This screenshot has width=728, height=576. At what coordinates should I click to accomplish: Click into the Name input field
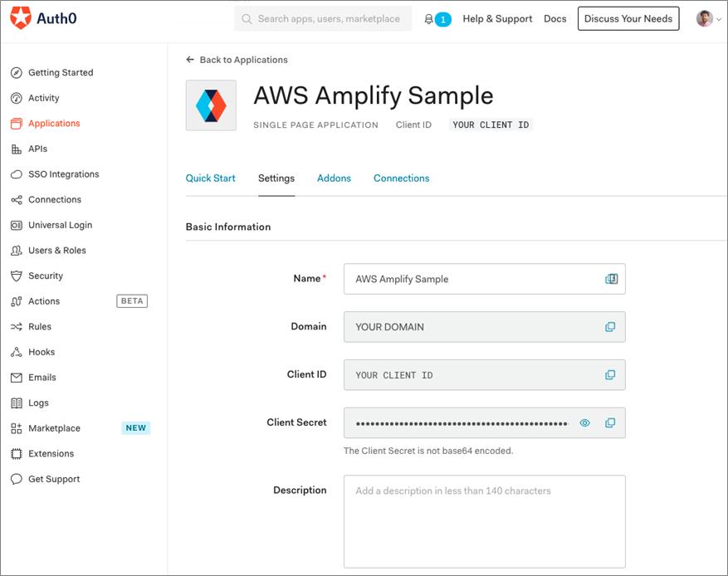tap(484, 279)
